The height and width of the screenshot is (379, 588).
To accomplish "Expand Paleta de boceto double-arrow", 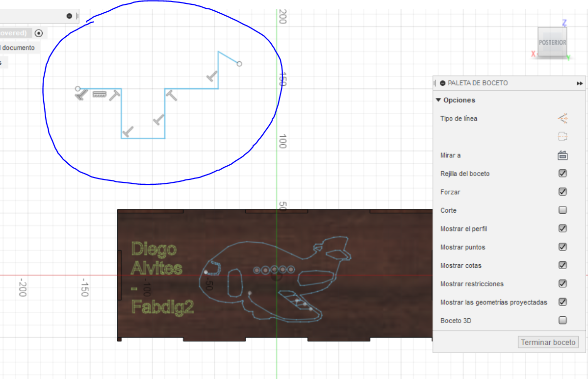I will 579,83.
